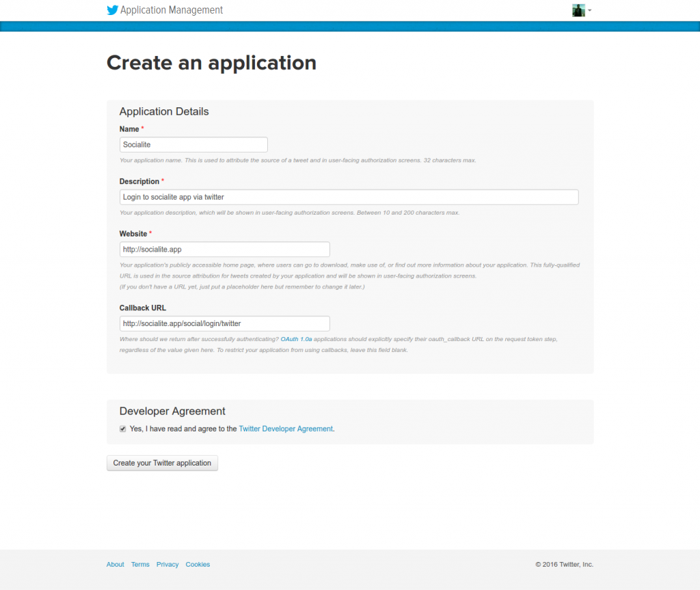Click the Developer Agreement section heading
700x590 pixels.
click(172, 411)
